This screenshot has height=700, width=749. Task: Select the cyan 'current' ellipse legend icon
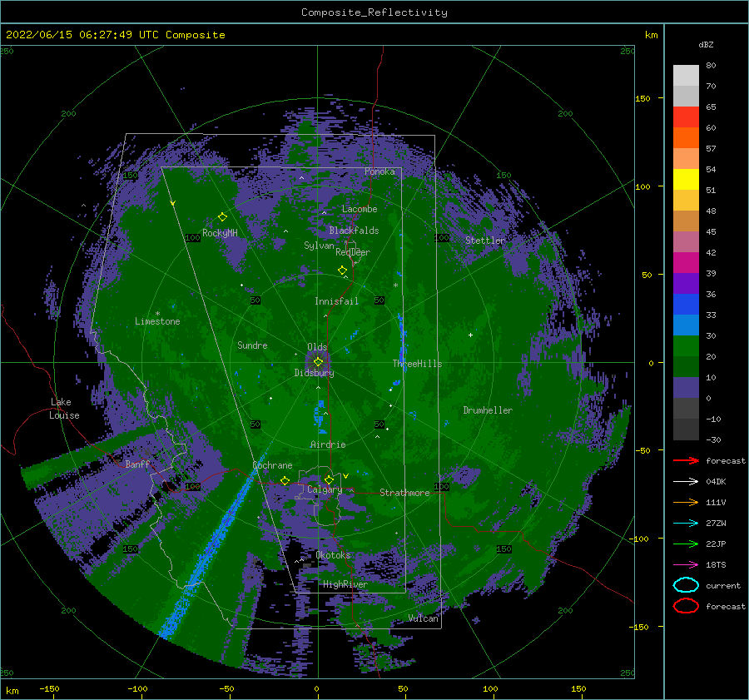tap(686, 585)
